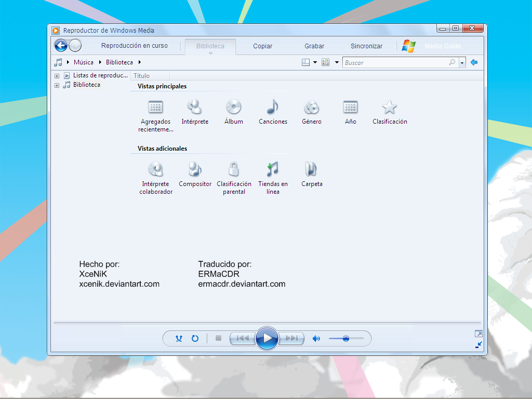
Task: Open the Biblioteca tab dropdown chevron
Action: pyautogui.click(x=210, y=53)
